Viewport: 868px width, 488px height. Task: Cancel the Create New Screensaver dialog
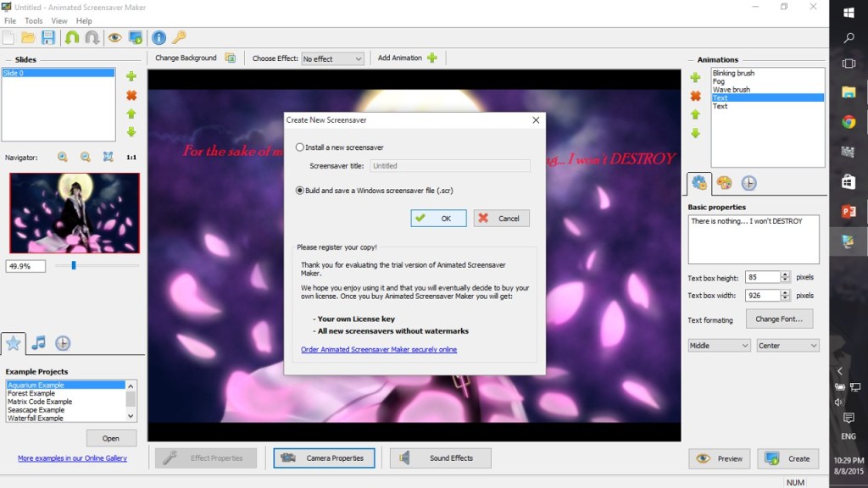pos(502,218)
